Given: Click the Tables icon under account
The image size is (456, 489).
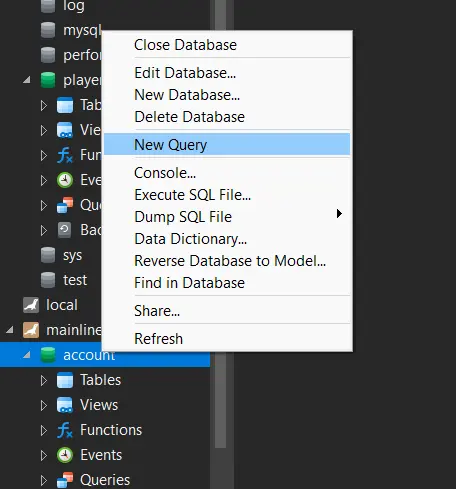Looking at the screenshot, I should pyautogui.click(x=65, y=380).
